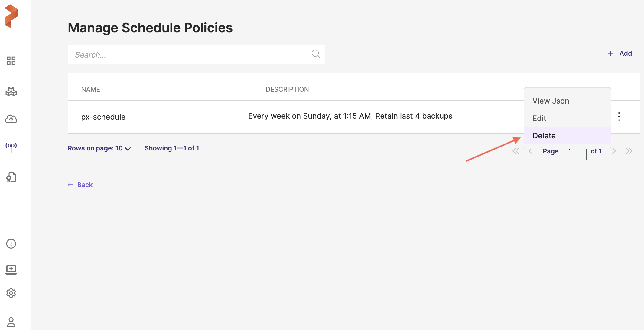Toggle the px-schedule three-dot menu
Viewport: 644px width, 330px height.
point(619,117)
